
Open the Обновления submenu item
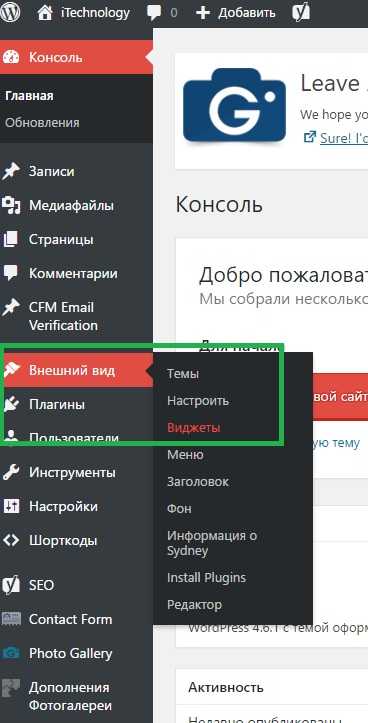tap(42, 123)
